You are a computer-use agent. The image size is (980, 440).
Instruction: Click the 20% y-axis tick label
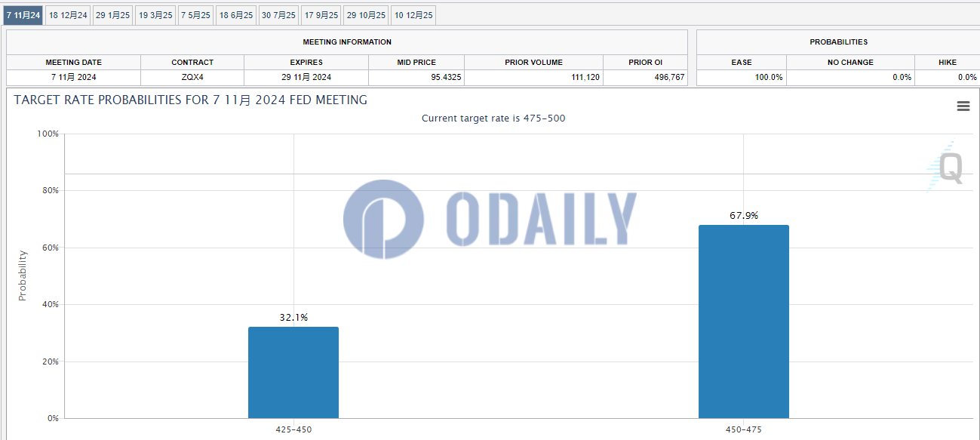tap(50, 362)
